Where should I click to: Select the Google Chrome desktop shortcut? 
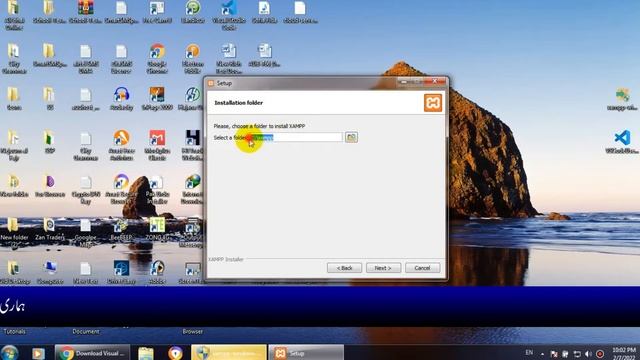[x=157, y=59]
